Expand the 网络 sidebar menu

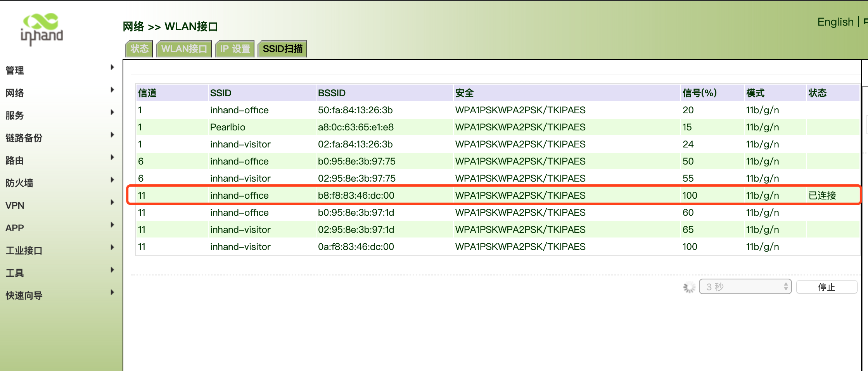pyautogui.click(x=15, y=93)
